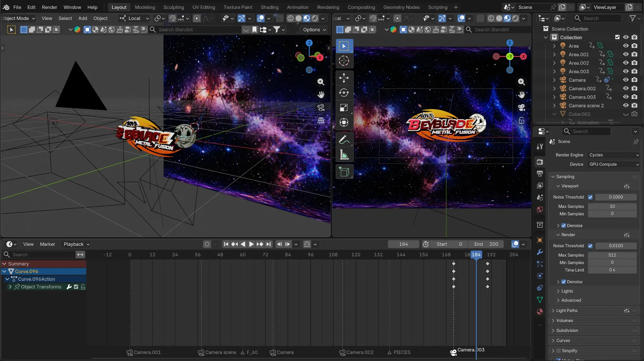Open the World properties tab
This screenshot has height=361, width=644.
(x=540, y=209)
